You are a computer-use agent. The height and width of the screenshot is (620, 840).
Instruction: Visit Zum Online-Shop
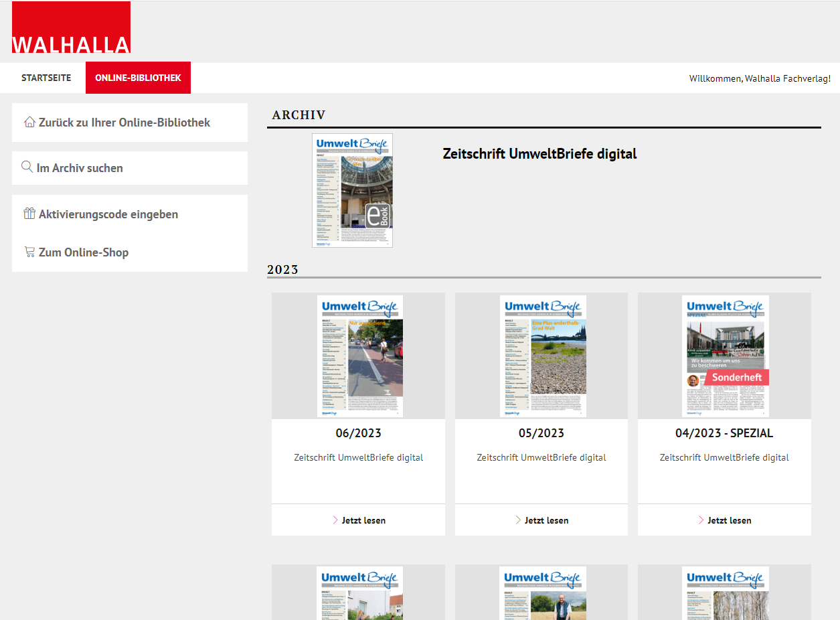tap(84, 252)
